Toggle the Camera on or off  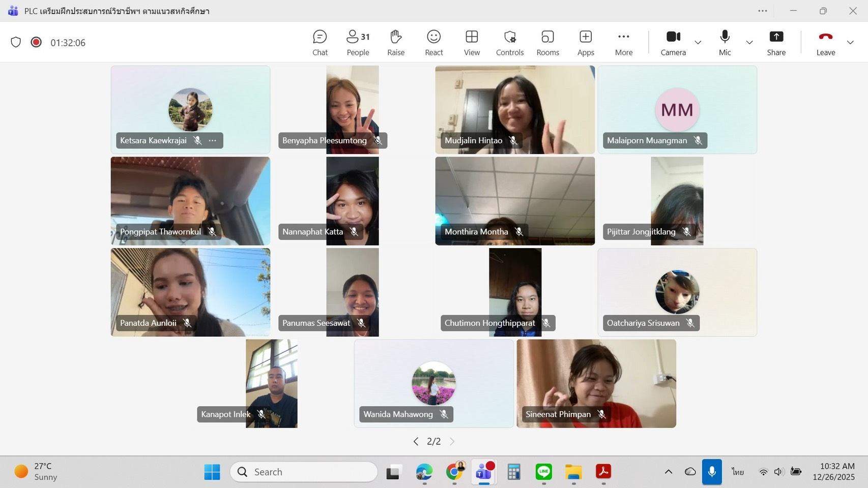pyautogui.click(x=673, y=43)
